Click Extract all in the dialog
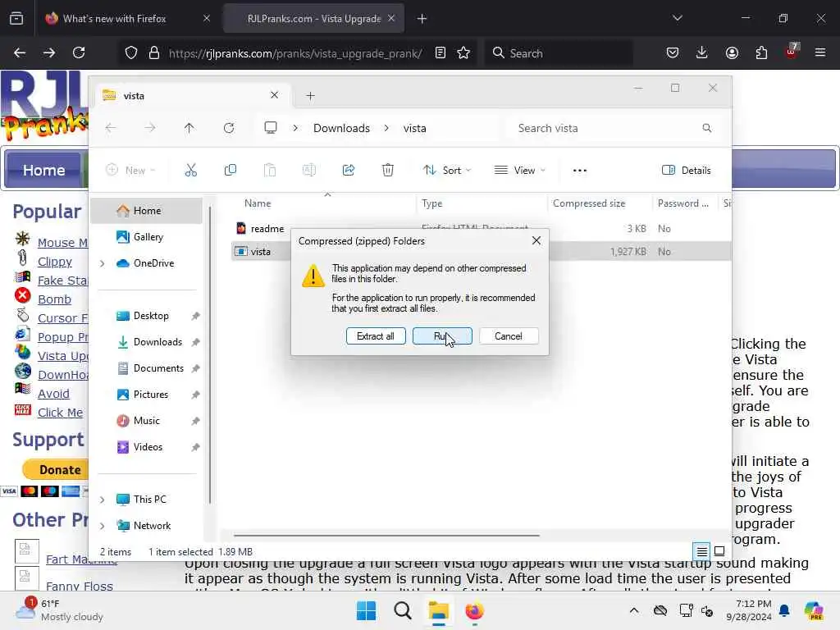The height and width of the screenshot is (630, 840). click(376, 336)
